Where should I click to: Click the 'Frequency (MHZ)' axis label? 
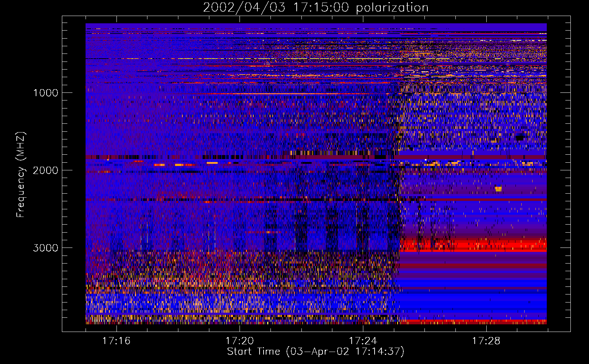pos(21,175)
